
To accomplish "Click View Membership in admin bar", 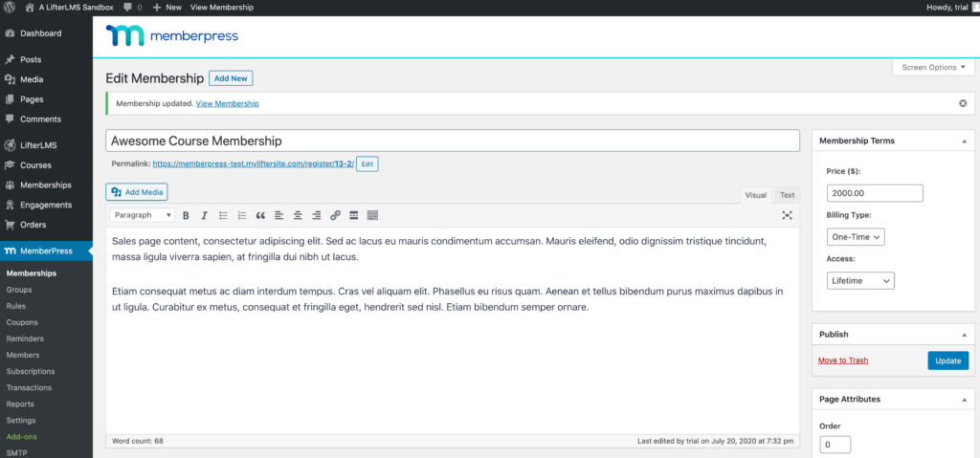I will pos(222,8).
